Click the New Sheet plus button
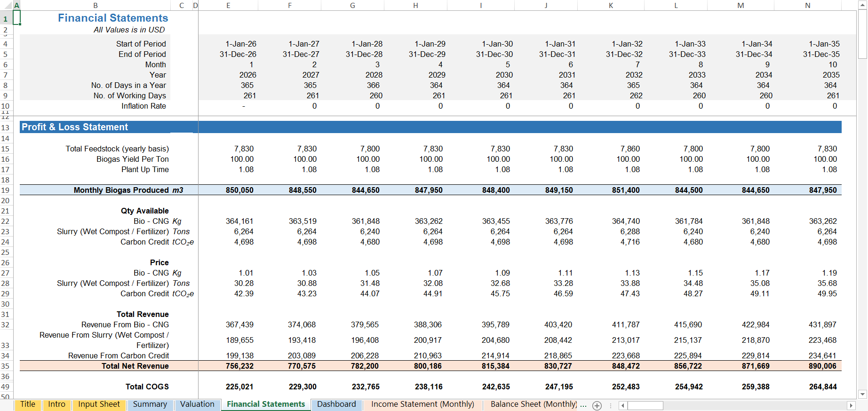This screenshot has height=411, width=868. click(x=597, y=405)
